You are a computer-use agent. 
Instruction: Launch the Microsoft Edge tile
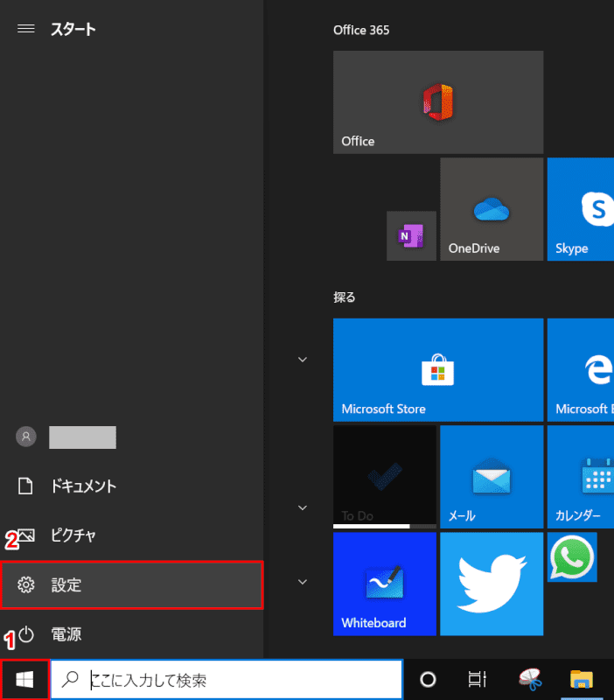pyautogui.click(x=581, y=369)
